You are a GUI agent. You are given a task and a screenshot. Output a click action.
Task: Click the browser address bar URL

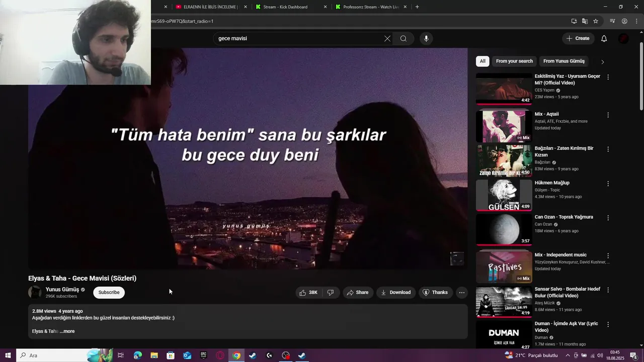(x=181, y=21)
